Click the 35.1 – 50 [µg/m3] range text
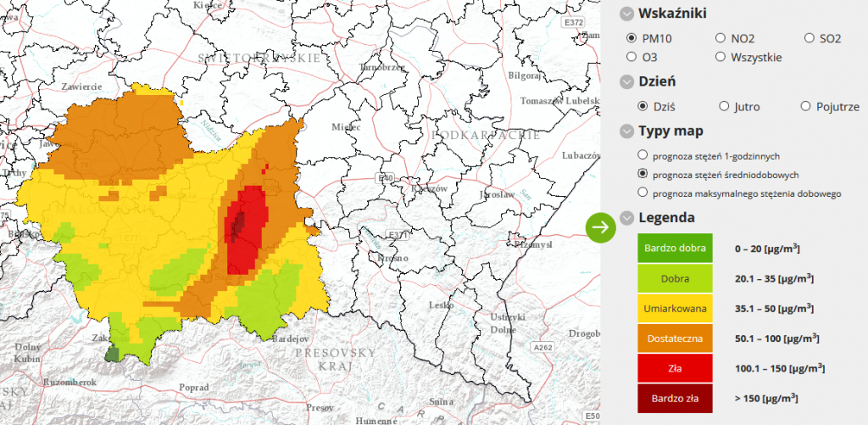The width and height of the screenshot is (868, 425). (x=774, y=309)
